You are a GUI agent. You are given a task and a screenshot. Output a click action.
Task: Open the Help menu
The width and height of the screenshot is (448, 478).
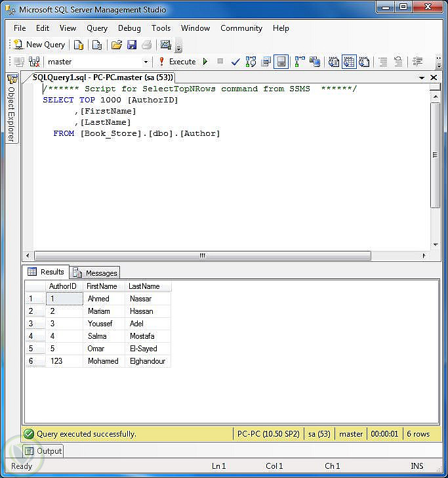281,28
